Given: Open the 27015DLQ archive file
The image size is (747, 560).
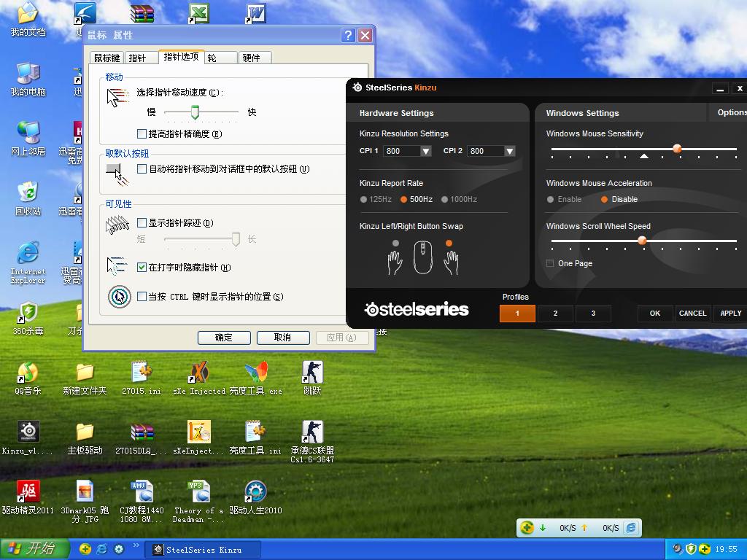Looking at the screenshot, I should tap(142, 437).
